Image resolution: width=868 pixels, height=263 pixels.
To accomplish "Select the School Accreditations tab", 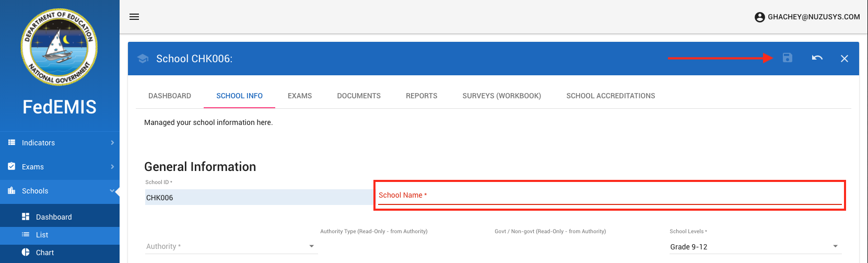I will click(611, 96).
